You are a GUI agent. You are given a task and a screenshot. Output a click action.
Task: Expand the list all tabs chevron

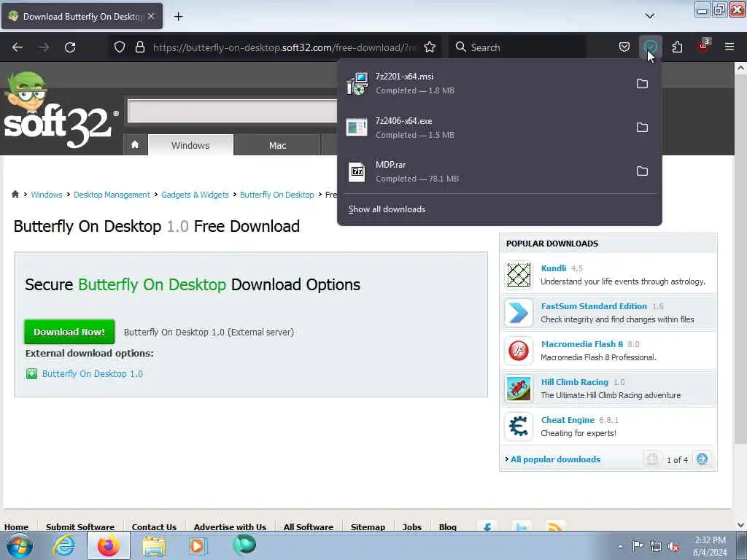tap(650, 16)
